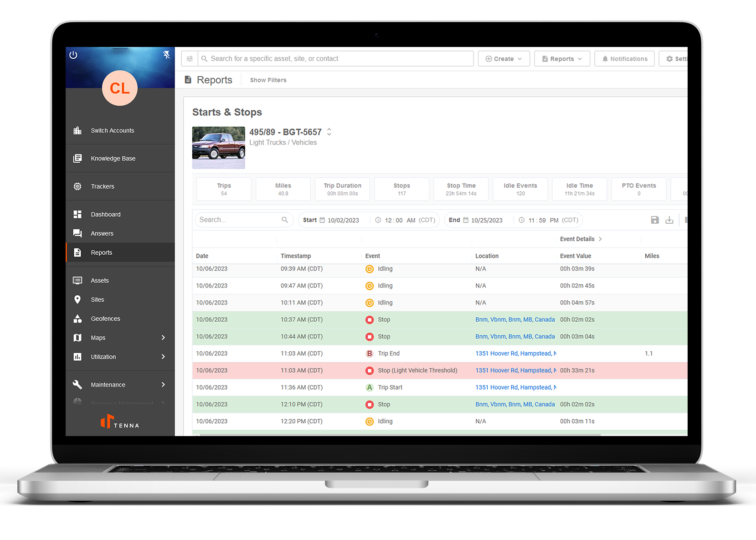Viewport: 756px width, 540px height.
Task: Select the Sites pin icon
Action: 77,299
